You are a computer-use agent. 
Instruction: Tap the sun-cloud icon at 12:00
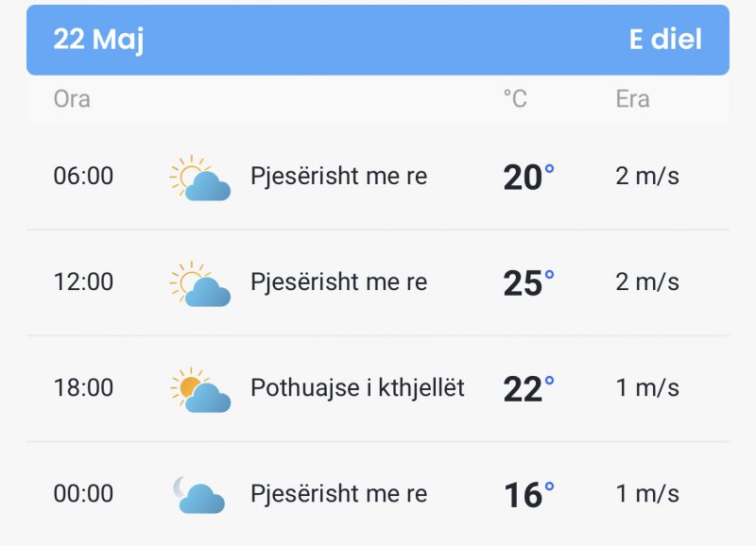pos(200,283)
